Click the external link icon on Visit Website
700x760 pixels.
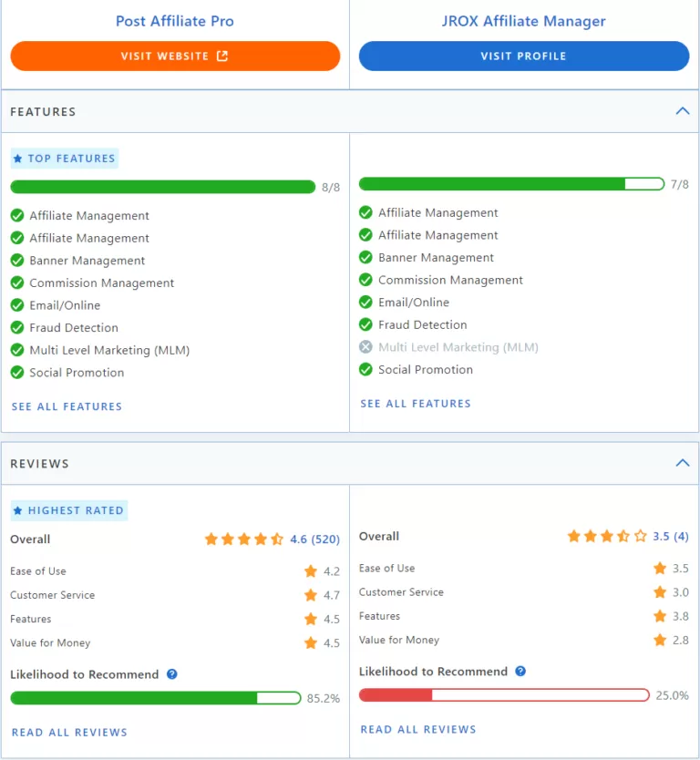point(222,56)
